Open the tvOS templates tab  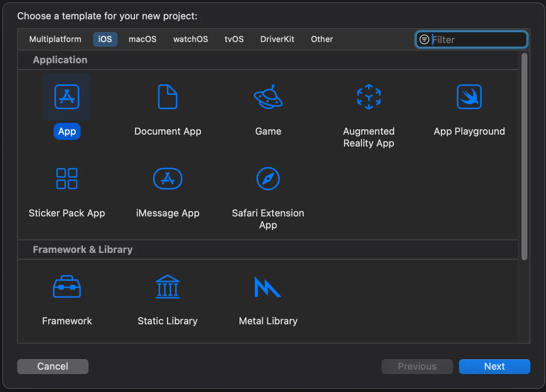pyautogui.click(x=234, y=39)
